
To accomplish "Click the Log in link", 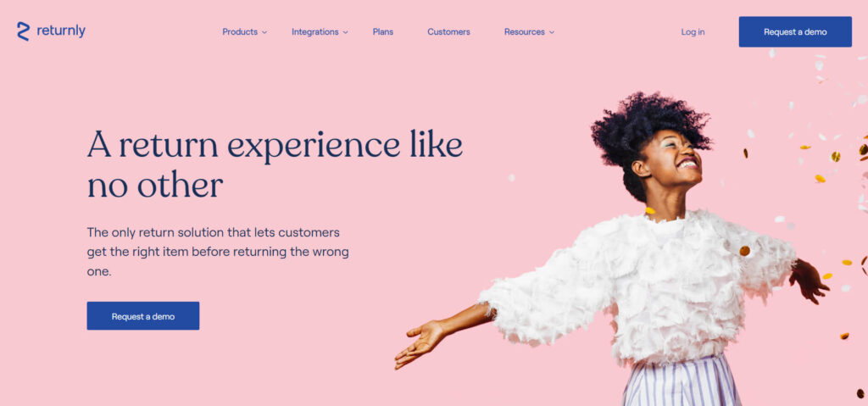I will point(693,31).
